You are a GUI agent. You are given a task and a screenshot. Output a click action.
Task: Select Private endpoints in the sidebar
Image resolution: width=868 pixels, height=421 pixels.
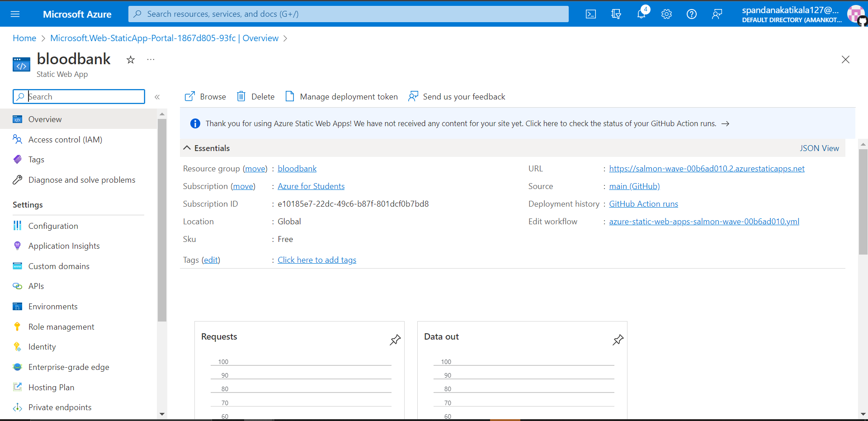click(x=60, y=407)
